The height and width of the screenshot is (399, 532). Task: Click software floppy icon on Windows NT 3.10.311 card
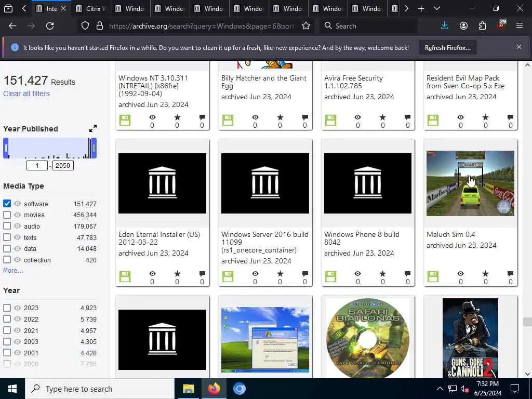pos(125,121)
